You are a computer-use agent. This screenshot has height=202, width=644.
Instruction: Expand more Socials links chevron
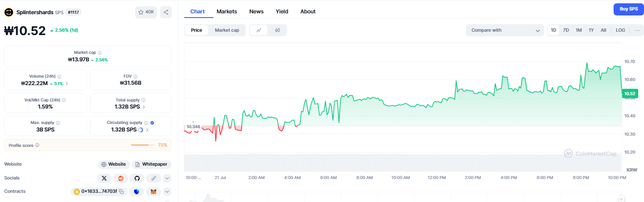pyautogui.click(x=167, y=178)
